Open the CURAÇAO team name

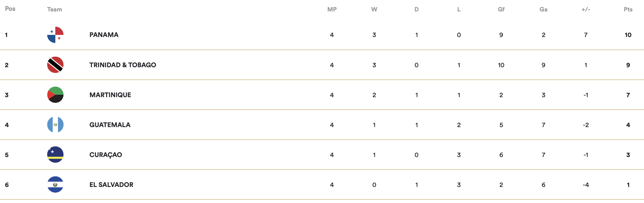coord(106,155)
